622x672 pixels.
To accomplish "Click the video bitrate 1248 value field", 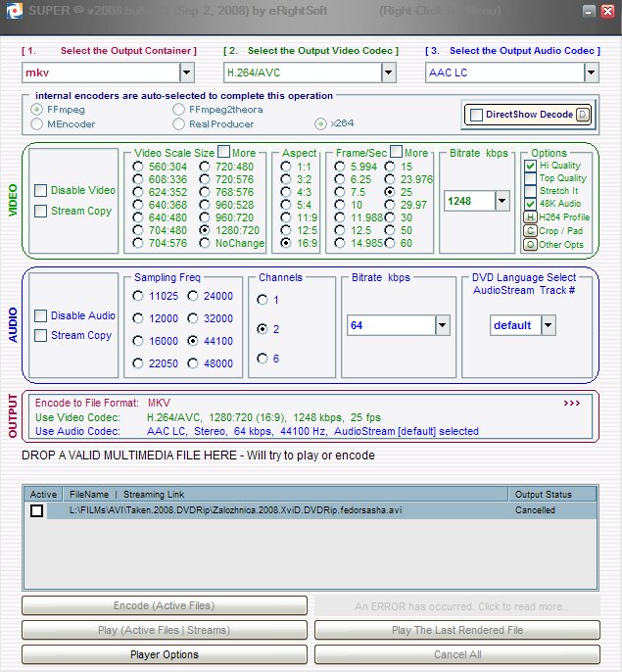I will point(469,201).
